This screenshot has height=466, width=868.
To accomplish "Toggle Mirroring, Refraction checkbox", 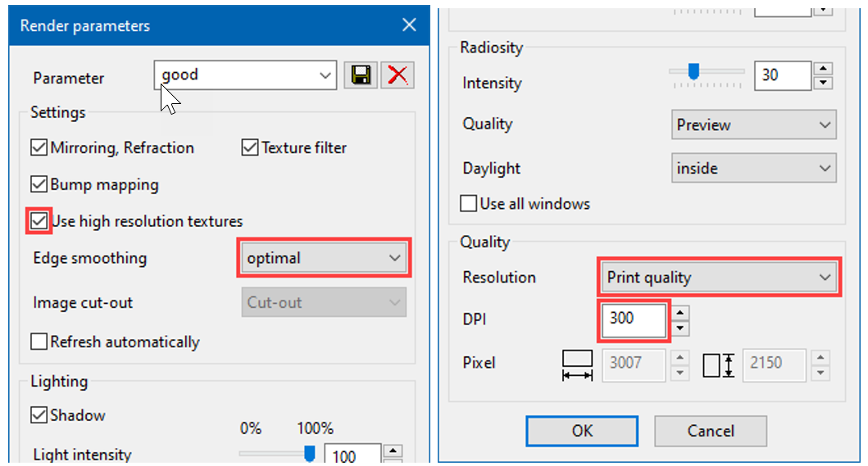I will coord(39,148).
